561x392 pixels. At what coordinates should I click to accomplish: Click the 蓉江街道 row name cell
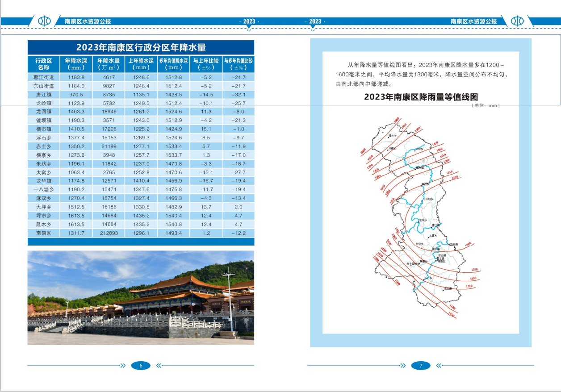click(43, 77)
